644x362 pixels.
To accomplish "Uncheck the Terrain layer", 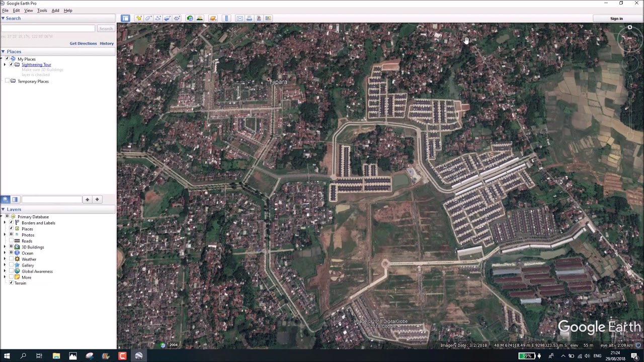I will tap(11, 283).
